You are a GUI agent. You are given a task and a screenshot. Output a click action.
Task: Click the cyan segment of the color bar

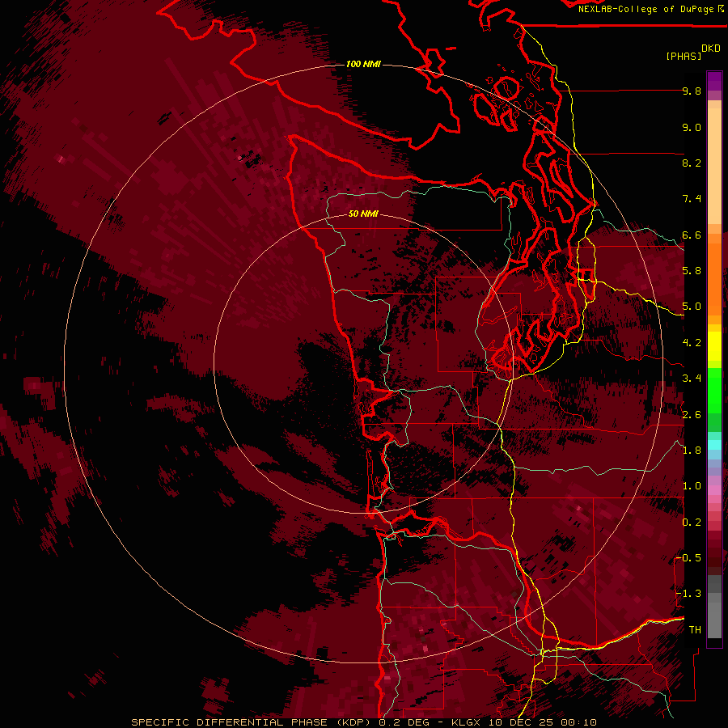714,445
